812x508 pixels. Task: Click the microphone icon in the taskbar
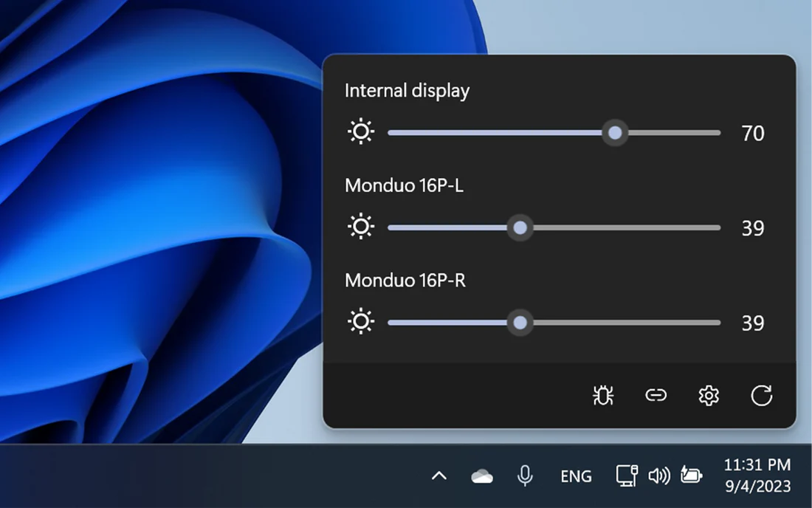(525, 476)
